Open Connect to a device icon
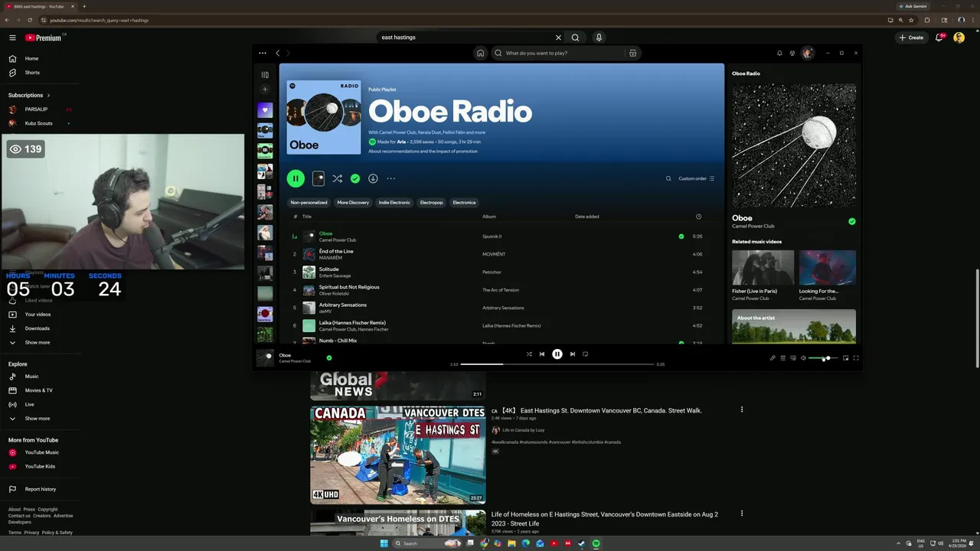Image resolution: width=980 pixels, height=551 pixels. tap(793, 358)
